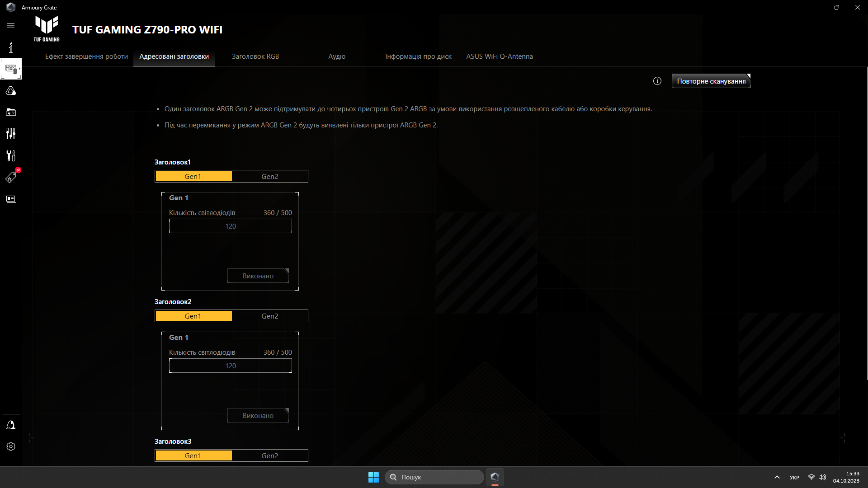
Task: Click Armoury Crate taskbar icon
Action: (495, 477)
